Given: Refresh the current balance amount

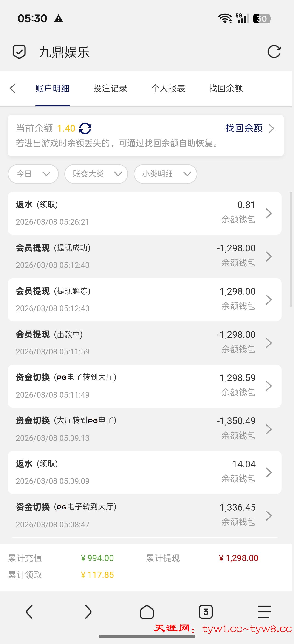Looking at the screenshot, I should click(x=85, y=129).
